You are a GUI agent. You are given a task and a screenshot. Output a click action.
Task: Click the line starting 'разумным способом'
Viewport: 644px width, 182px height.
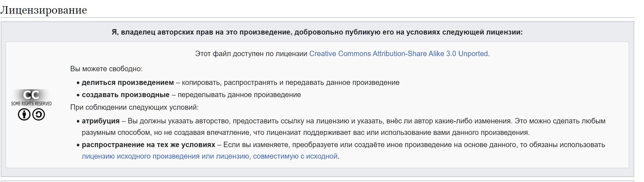click(x=305, y=132)
